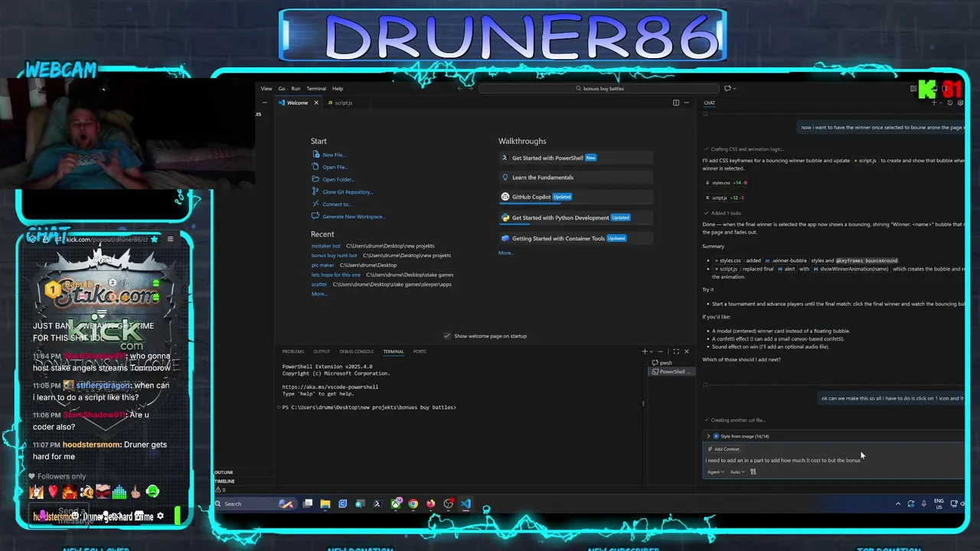Close the Welcome tab
This screenshot has height=551, width=980.
[315, 103]
